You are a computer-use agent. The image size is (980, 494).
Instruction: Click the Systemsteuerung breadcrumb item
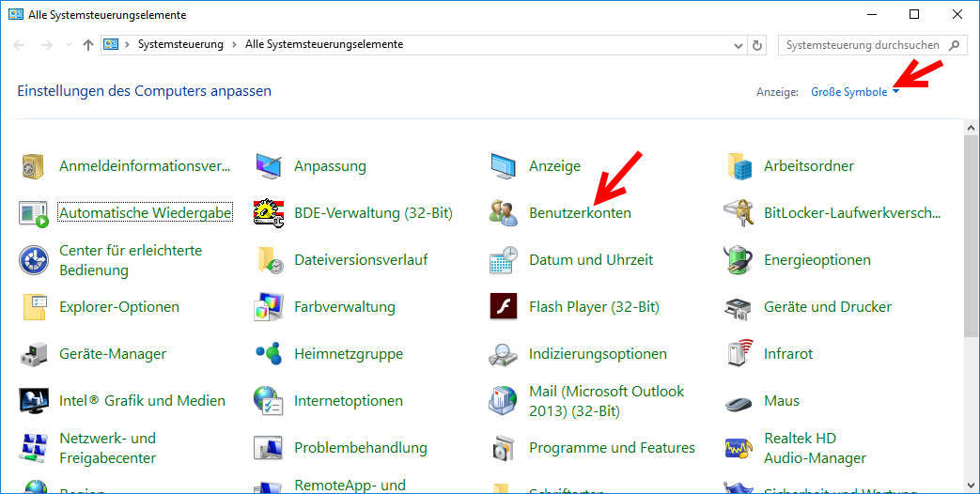pos(180,45)
